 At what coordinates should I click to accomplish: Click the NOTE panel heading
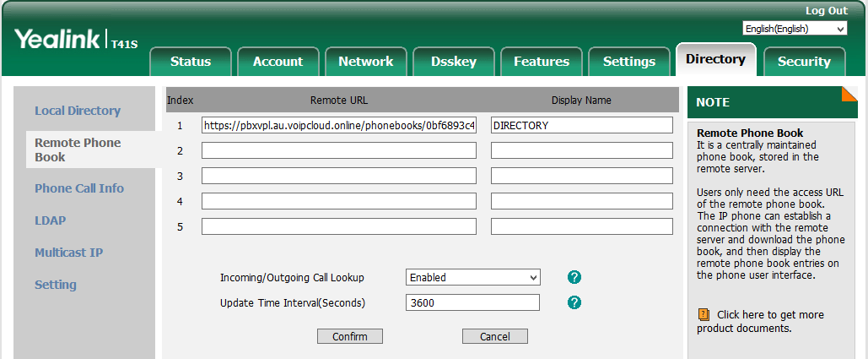[x=713, y=102]
